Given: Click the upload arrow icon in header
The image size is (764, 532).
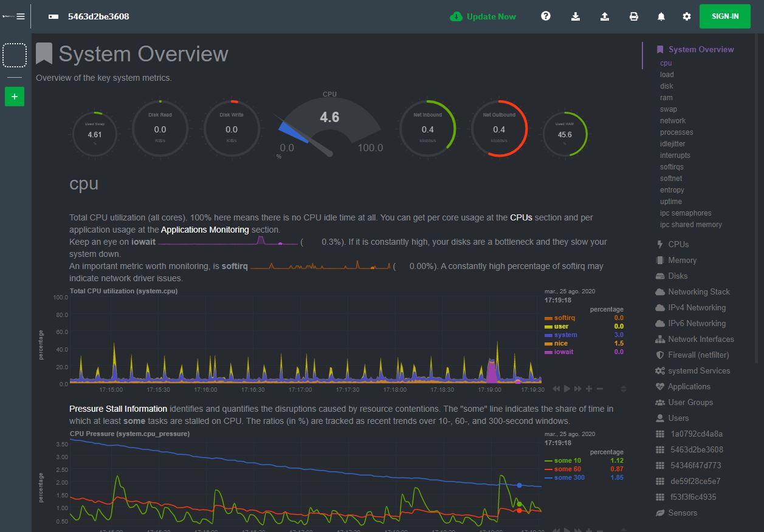Looking at the screenshot, I should [x=605, y=16].
